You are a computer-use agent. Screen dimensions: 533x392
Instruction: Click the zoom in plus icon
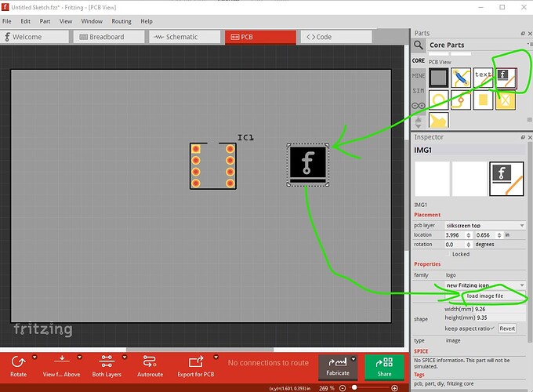click(x=394, y=388)
